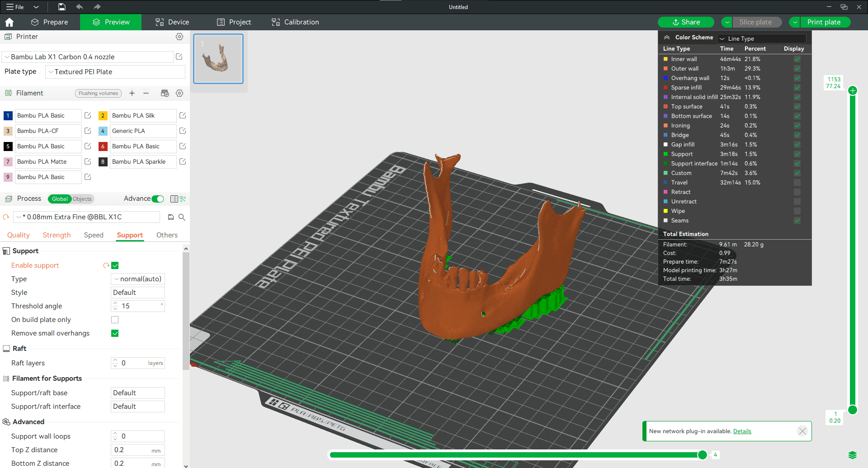Screen dimensions: 868x468
Task: Uncheck Remove small overhangs
Action: 115,333
